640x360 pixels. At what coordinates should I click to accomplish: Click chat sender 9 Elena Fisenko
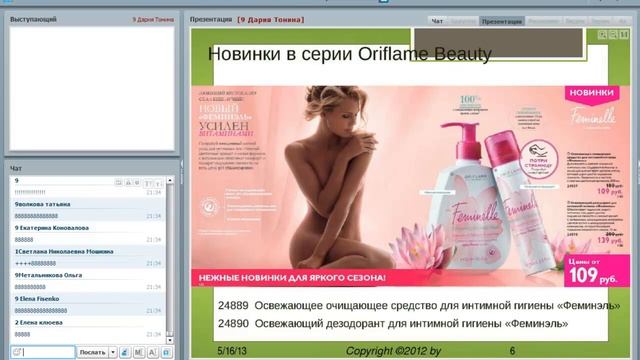[x=37, y=299]
